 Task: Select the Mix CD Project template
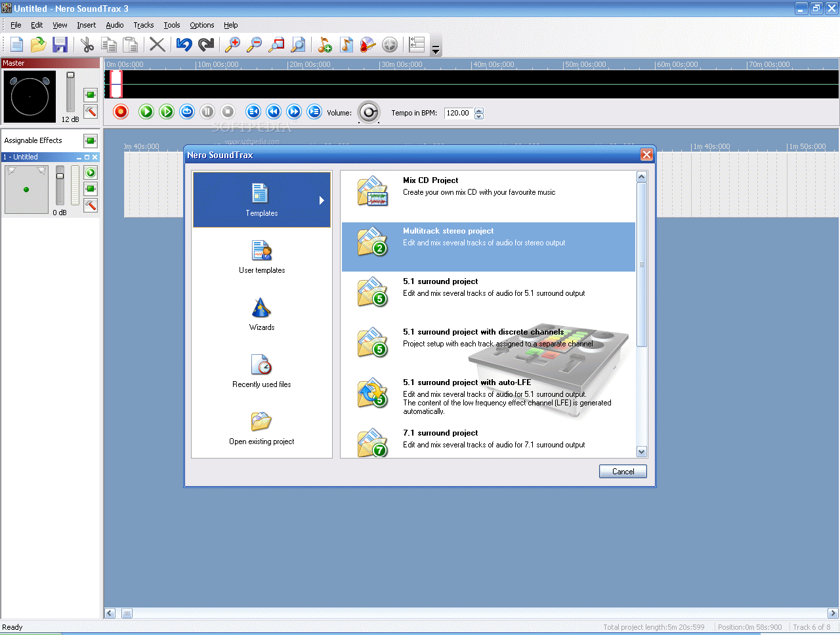click(488, 196)
